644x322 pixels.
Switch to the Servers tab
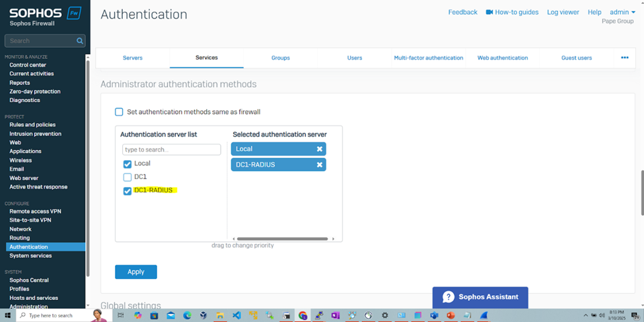(x=133, y=58)
